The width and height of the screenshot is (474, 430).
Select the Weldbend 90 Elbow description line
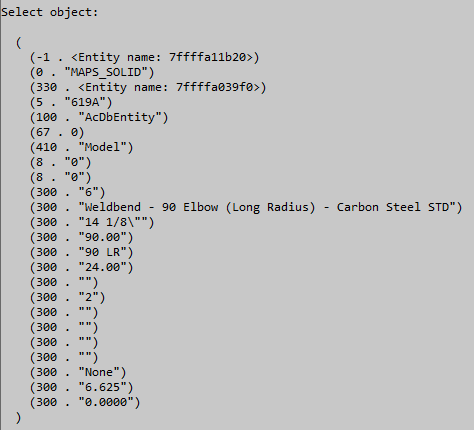point(246,207)
